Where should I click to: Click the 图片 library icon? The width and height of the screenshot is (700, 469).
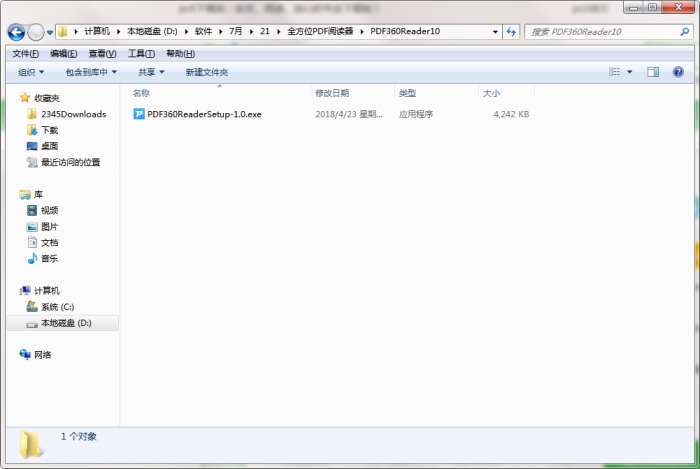pyautogui.click(x=32, y=227)
